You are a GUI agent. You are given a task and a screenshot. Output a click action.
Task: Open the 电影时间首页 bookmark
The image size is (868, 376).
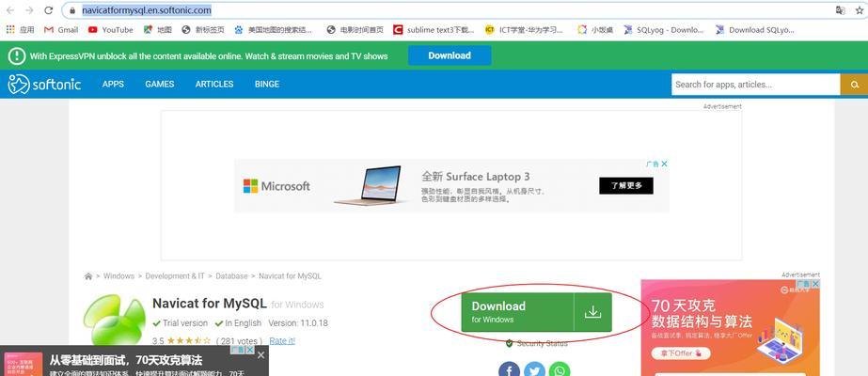[x=355, y=30]
